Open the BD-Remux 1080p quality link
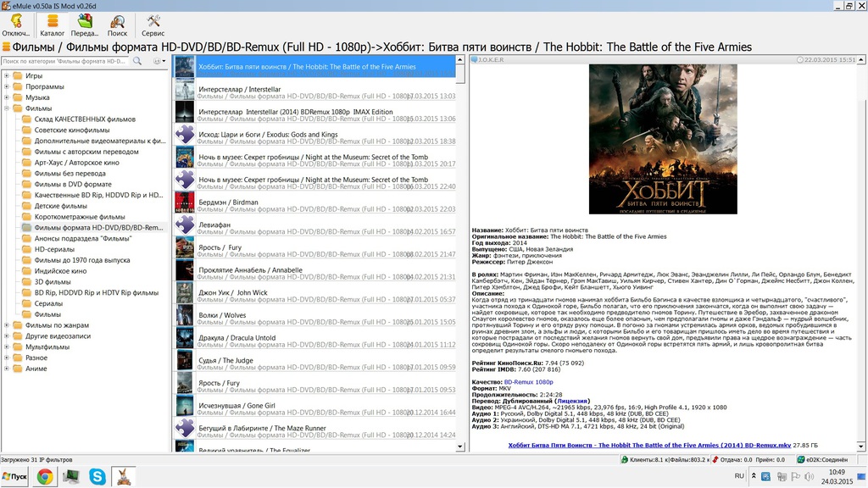 pyautogui.click(x=528, y=382)
